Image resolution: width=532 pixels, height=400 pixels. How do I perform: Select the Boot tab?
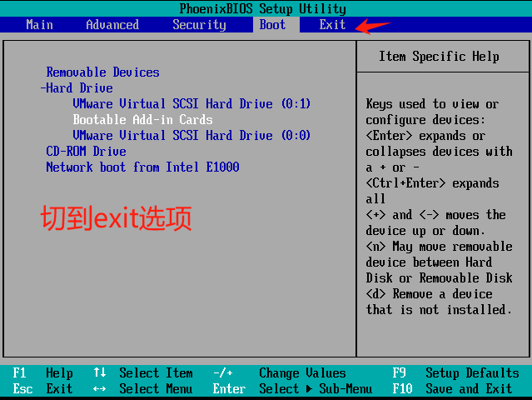tap(272, 24)
